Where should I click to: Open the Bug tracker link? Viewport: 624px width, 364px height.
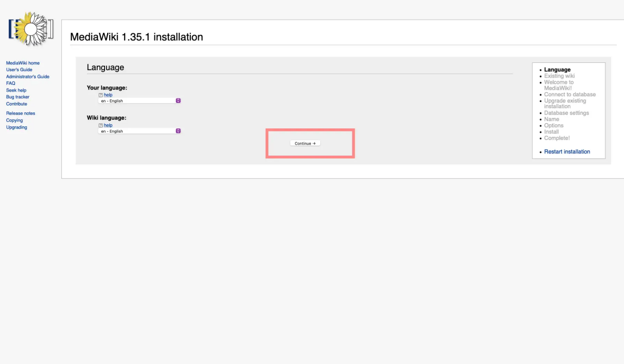click(18, 97)
